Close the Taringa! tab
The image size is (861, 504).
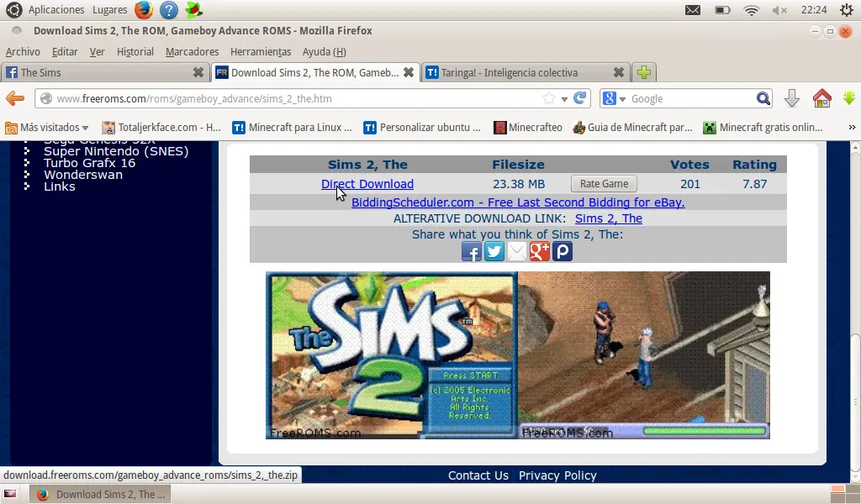(618, 72)
